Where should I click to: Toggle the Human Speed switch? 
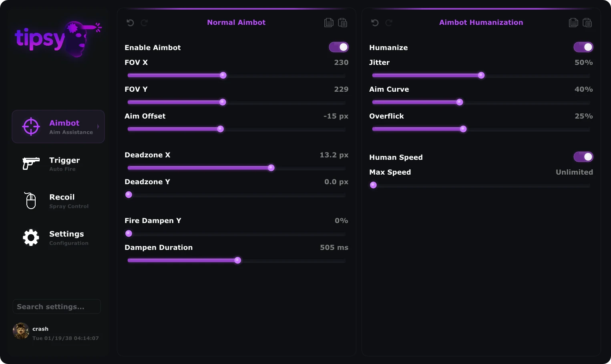(x=583, y=157)
